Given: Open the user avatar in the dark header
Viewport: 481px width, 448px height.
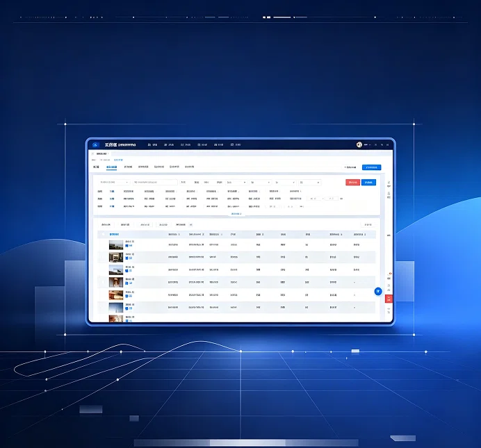Looking at the screenshot, I should [359, 144].
